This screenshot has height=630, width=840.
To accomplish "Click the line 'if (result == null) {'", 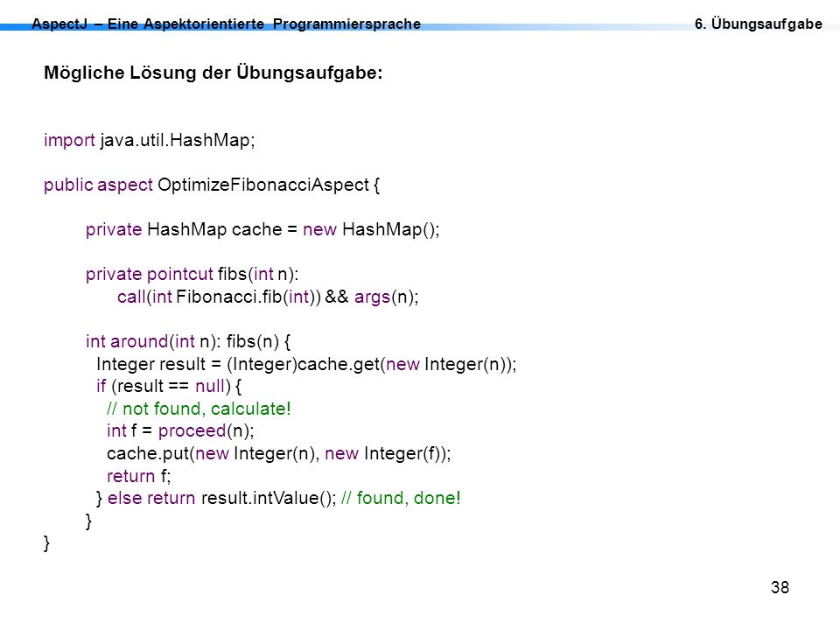I will tap(169, 386).
